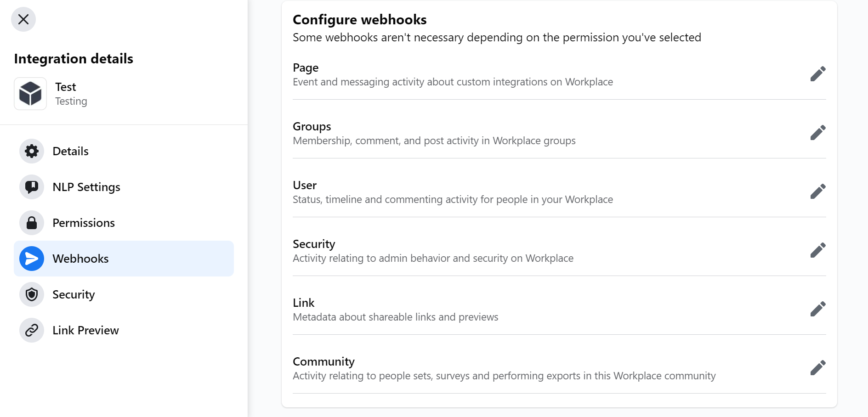Open the Security label in sidebar
The height and width of the screenshot is (417, 868).
point(74,295)
